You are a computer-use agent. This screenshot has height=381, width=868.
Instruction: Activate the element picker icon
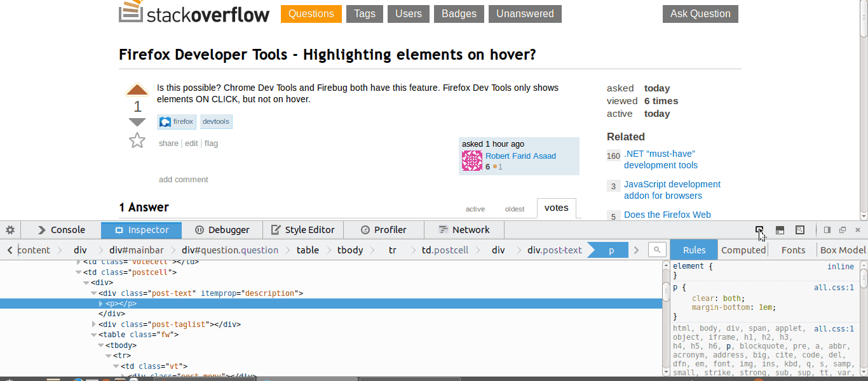coord(759,230)
